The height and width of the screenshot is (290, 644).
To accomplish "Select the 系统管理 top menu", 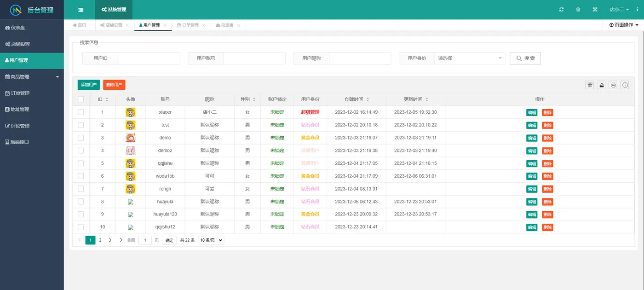I will (x=114, y=10).
